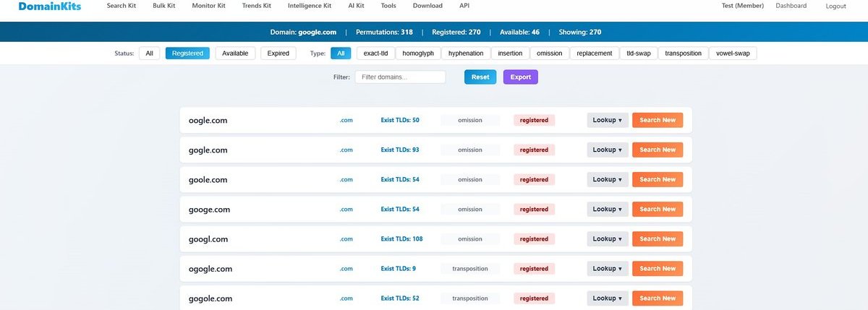Expand Lookup dropdown for oogle.com
This screenshot has width=868, height=310.
pyautogui.click(x=608, y=120)
